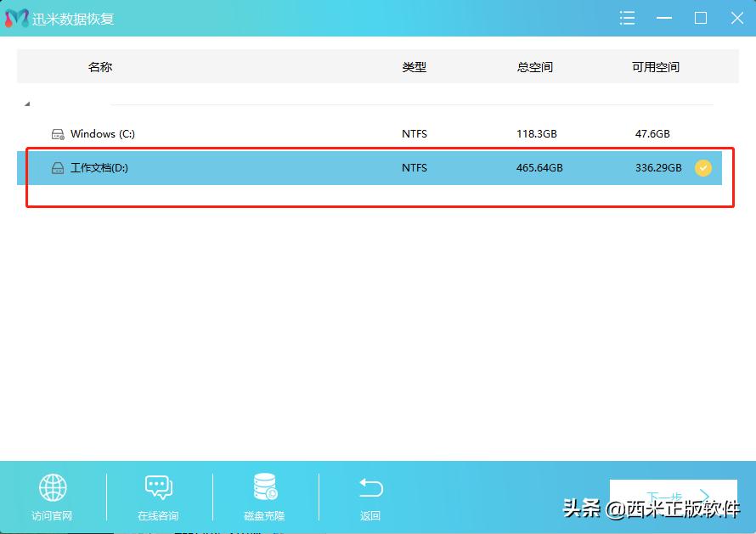This screenshot has height=534, width=756.
Task: Click the 在线咨询 label text
Action: click(x=158, y=515)
